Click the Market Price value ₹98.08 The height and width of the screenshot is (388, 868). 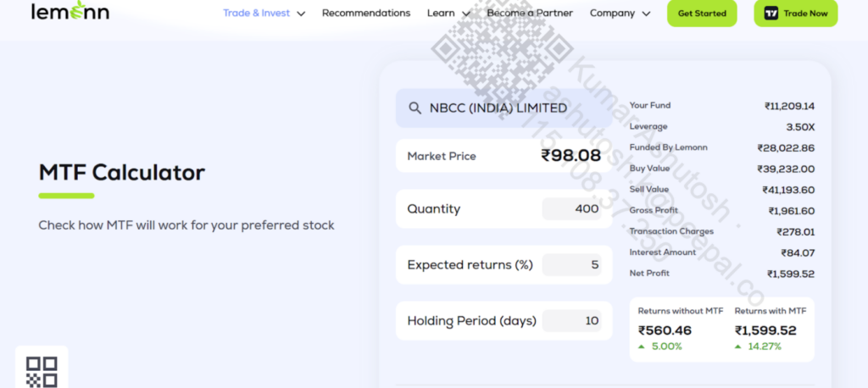point(570,156)
